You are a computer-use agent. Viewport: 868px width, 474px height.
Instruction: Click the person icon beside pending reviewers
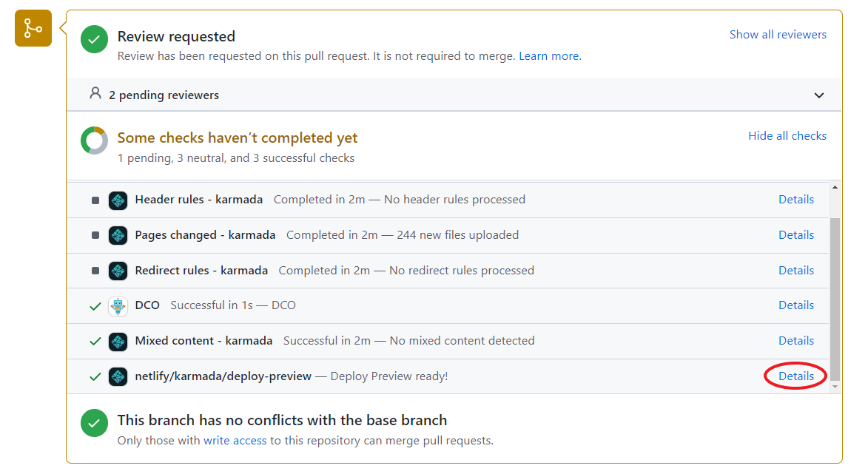pos(95,94)
